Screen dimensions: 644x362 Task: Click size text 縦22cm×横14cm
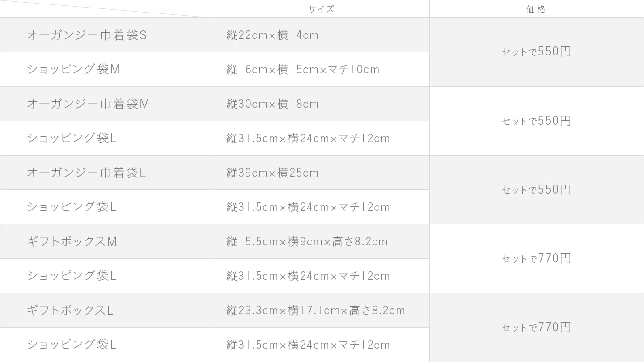[272, 35]
